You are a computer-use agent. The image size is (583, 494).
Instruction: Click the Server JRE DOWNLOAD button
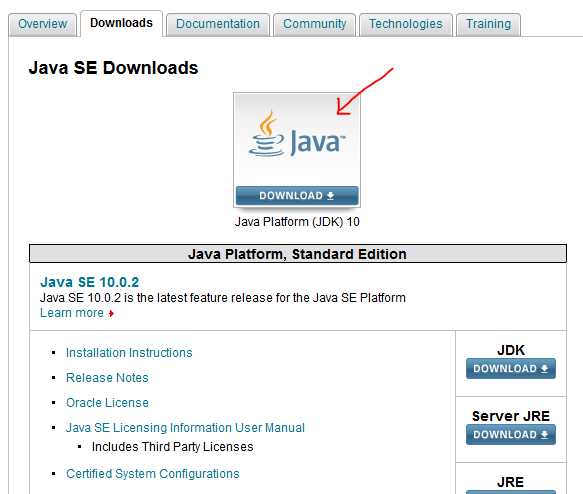click(510, 434)
